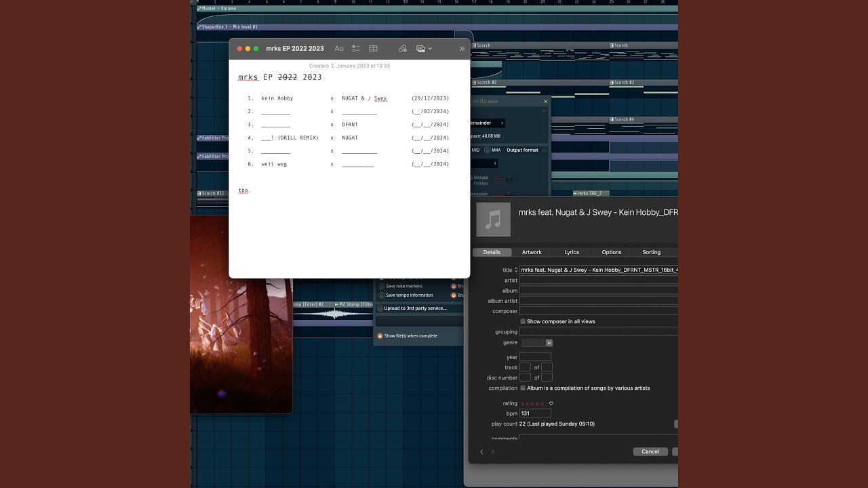This screenshot has width=868, height=488.
Task: Click the music note artwork placeholder
Action: pos(493,219)
